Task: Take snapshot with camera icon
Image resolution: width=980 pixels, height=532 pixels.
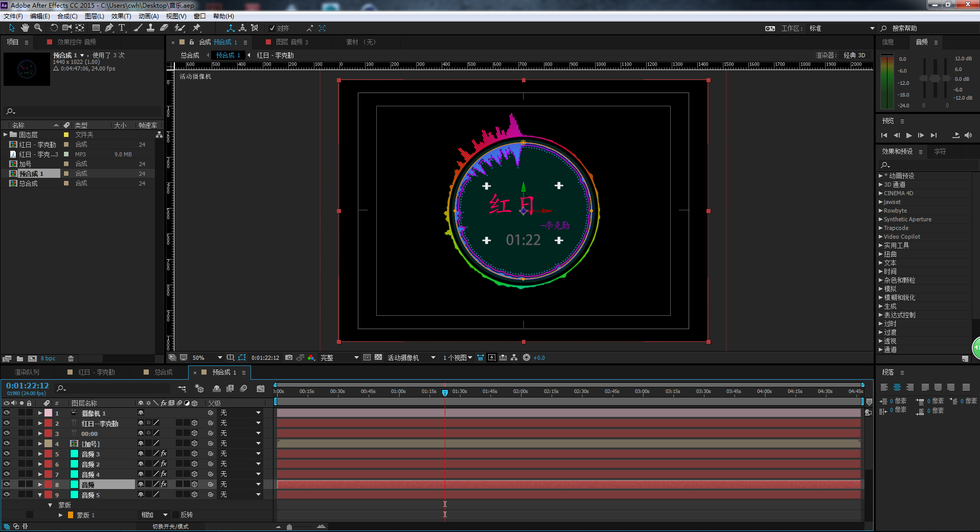Action: (289, 358)
